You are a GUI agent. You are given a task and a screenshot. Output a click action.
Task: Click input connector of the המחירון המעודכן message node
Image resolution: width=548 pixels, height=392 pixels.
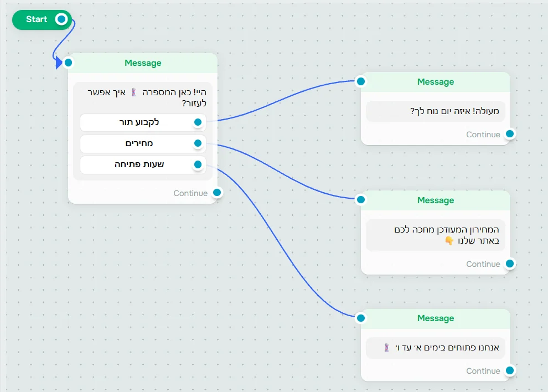pos(361,200)
